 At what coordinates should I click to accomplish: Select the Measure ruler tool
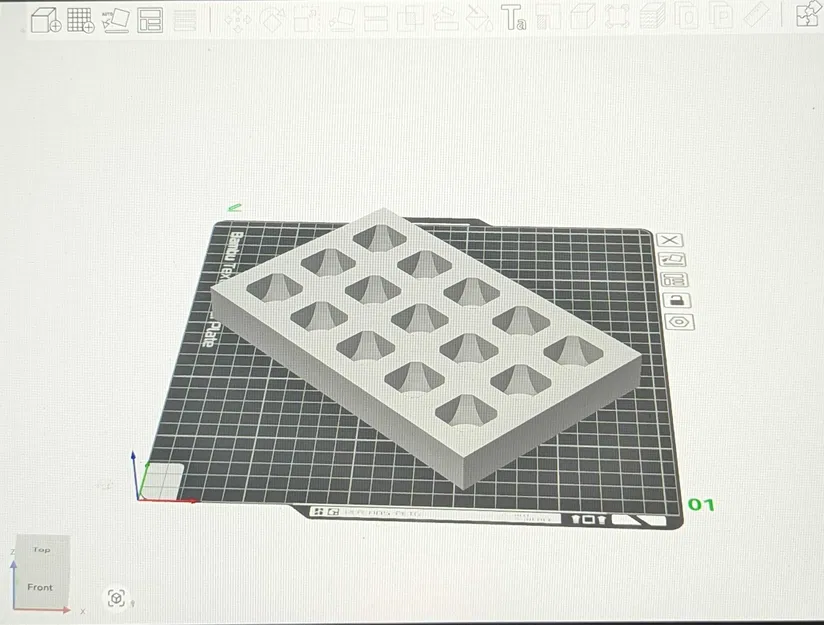click(757, 16)
